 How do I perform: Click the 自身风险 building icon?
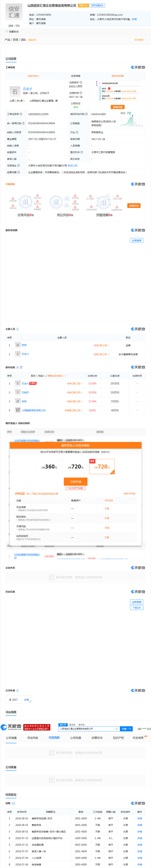click(x=25, y=202)
